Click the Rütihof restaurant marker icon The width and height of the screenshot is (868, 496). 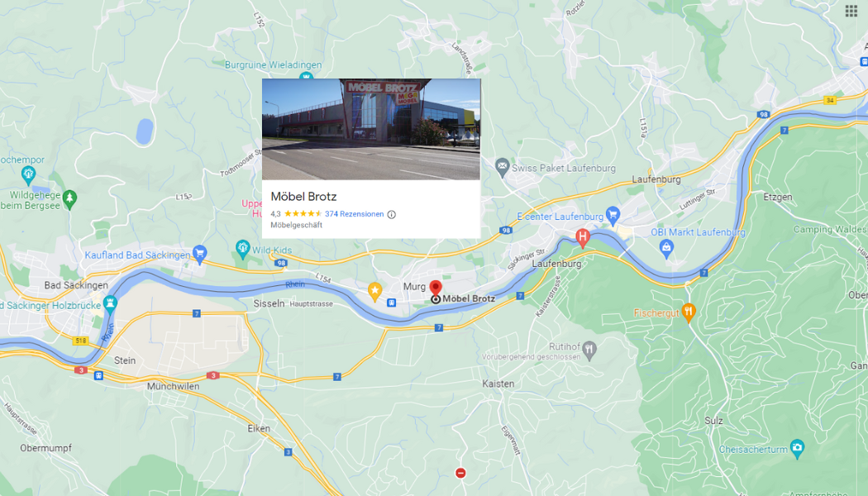589,350
